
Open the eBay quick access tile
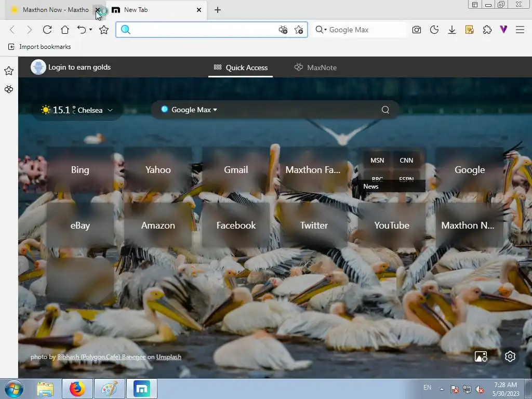point(80,225)
